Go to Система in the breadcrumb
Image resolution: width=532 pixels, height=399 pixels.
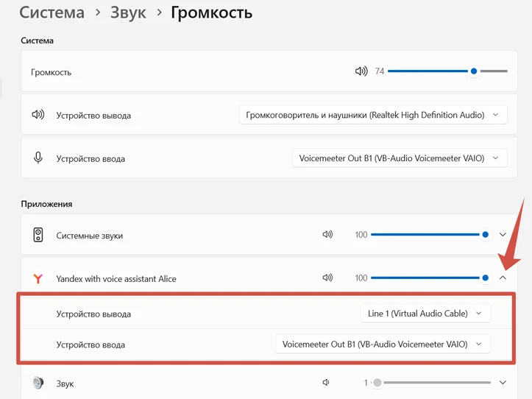tap(52, 13)
